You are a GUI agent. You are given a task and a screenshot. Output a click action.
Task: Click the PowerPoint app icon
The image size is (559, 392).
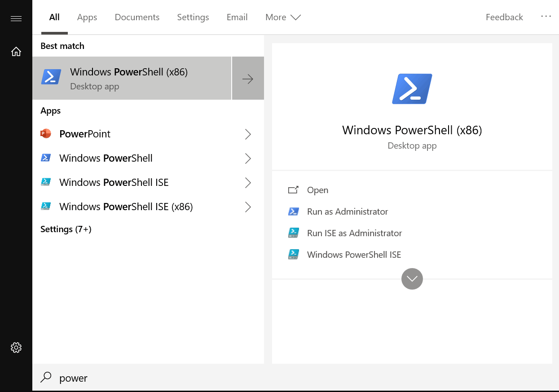pyautogui.click(x=46, y=134)
